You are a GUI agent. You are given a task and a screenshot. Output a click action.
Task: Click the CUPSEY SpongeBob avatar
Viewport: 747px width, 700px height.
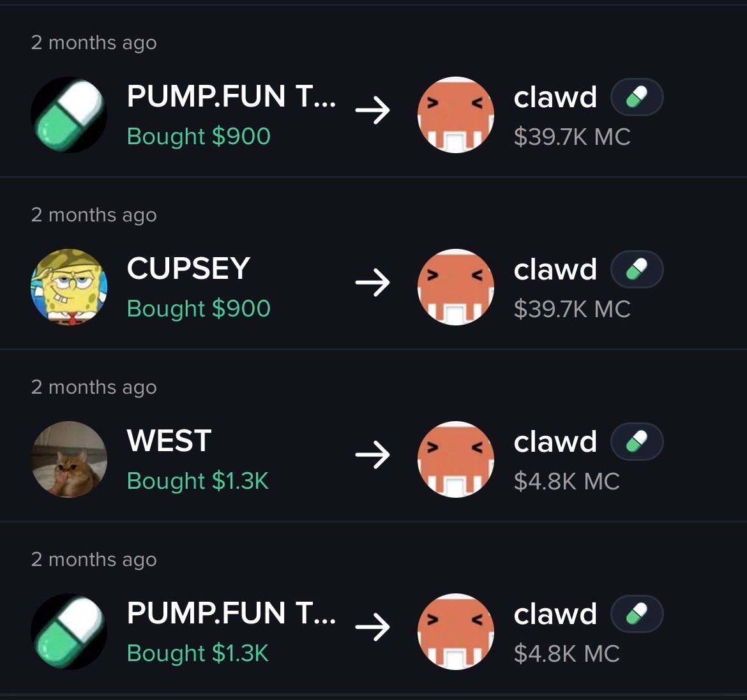click(x=69, y=287)
